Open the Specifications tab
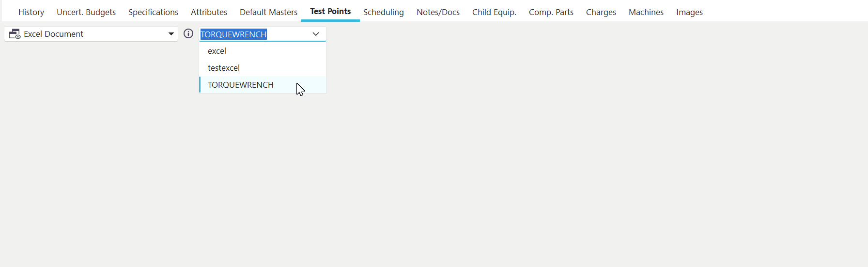Viewport: 868px width, 267px height. coord(153,12)
